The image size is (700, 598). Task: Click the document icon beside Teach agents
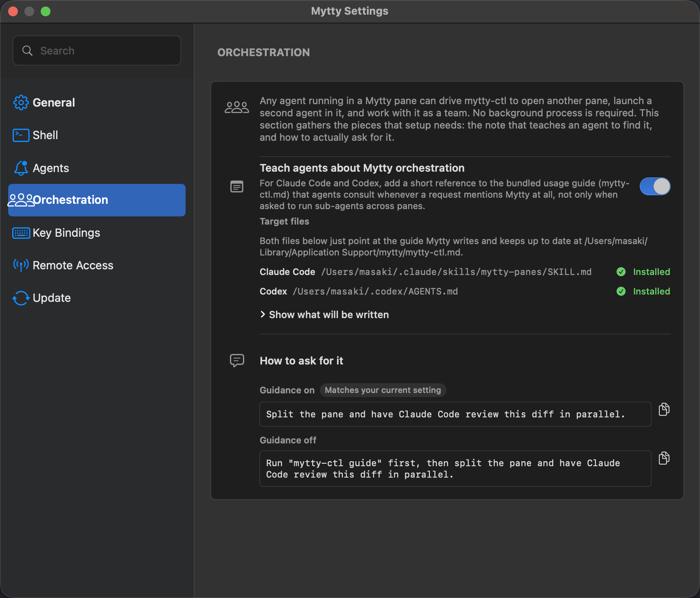(x=237, y=187)
